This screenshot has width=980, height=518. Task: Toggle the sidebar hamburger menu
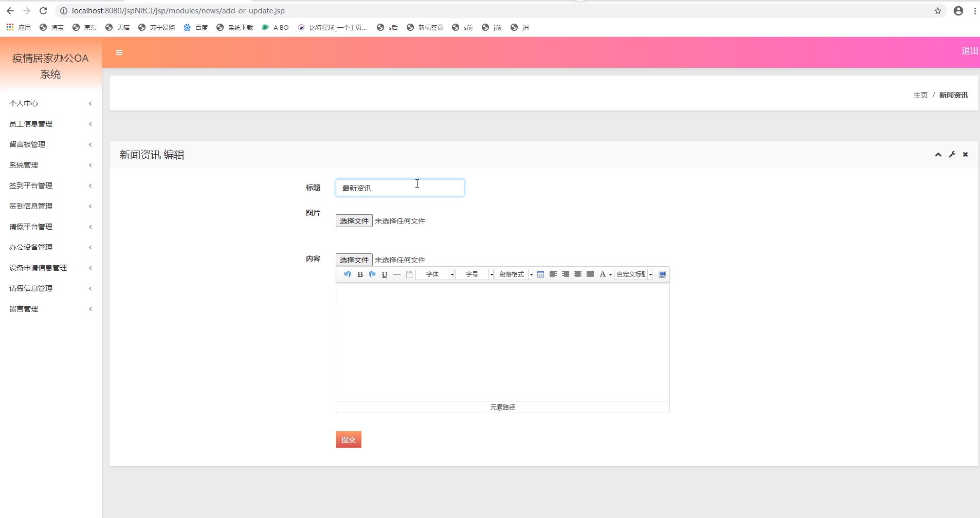click(119, 52)
